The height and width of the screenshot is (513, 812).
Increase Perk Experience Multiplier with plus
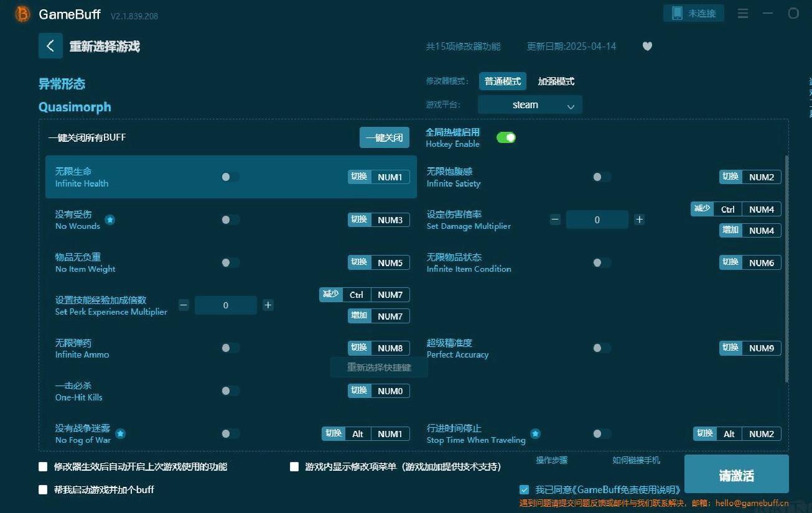[268, 305]
